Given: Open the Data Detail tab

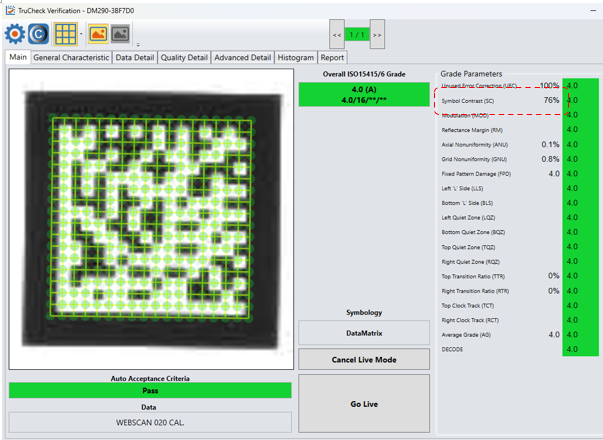Looking at the screenshot, I should (134, 58).
